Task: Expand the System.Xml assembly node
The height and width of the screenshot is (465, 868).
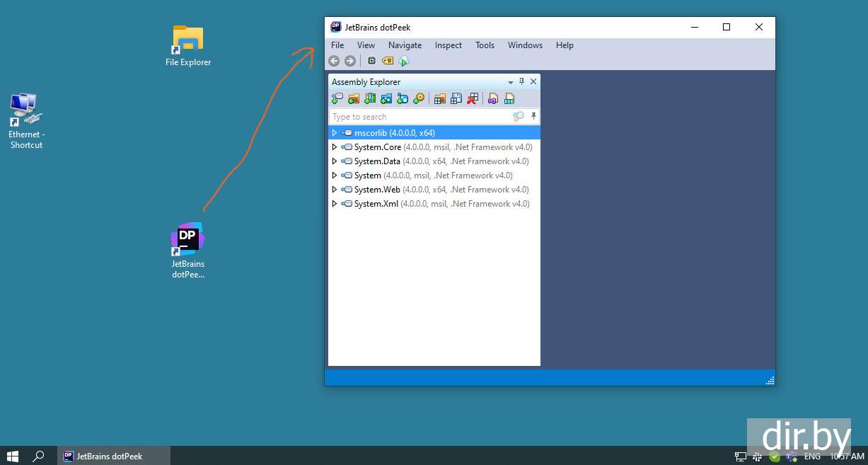Action: (335, 204)
